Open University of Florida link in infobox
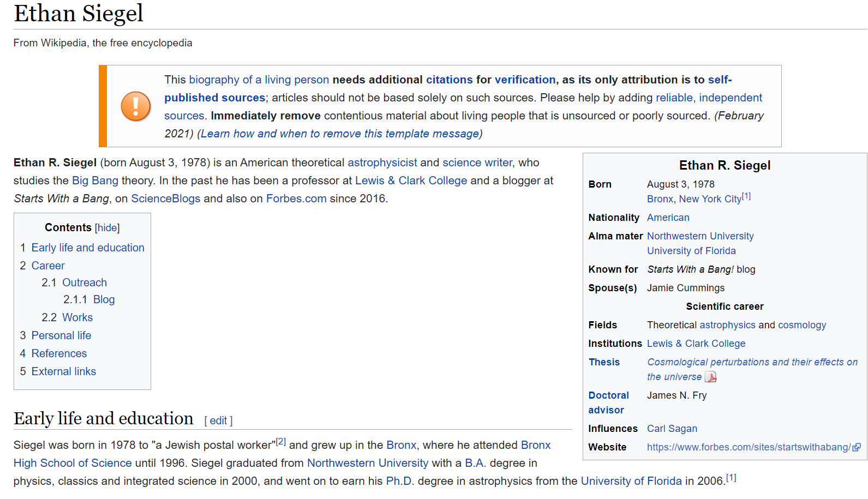Viewport: 868px width, 499px height. pyautogui.click(x=691, y=251)
